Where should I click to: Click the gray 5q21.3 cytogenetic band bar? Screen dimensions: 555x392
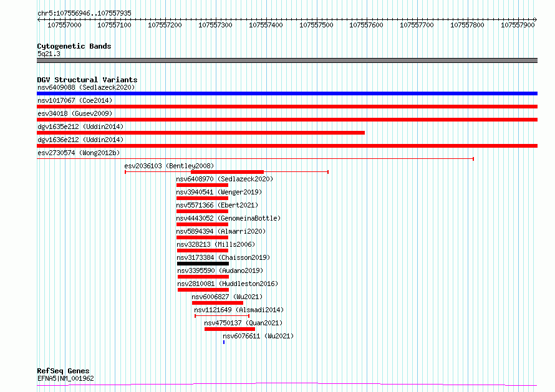287,60
